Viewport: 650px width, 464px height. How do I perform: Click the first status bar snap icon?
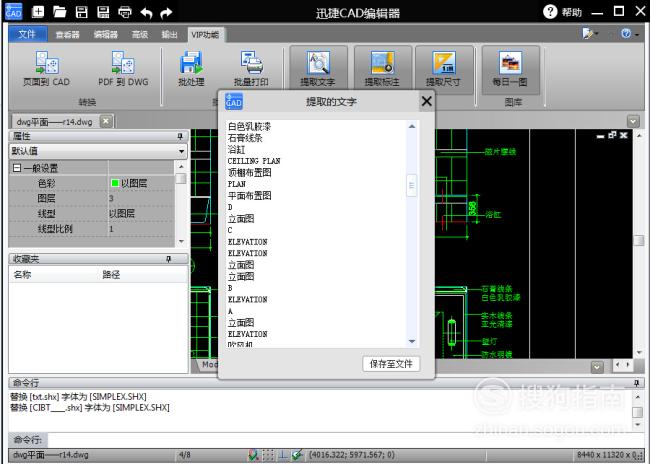coord(253,455)
